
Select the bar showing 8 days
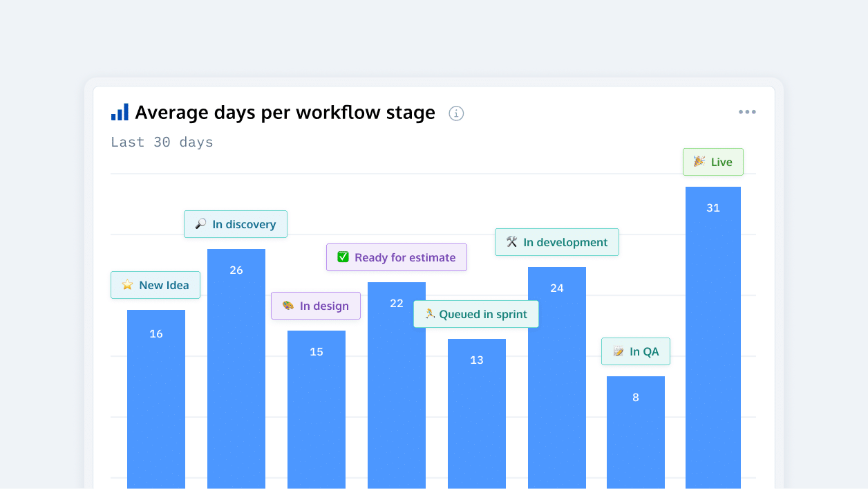click(x=636, y=432)
